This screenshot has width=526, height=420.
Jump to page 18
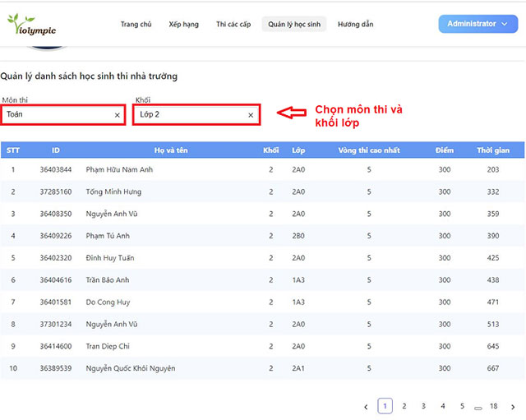[x=493, y=406]
